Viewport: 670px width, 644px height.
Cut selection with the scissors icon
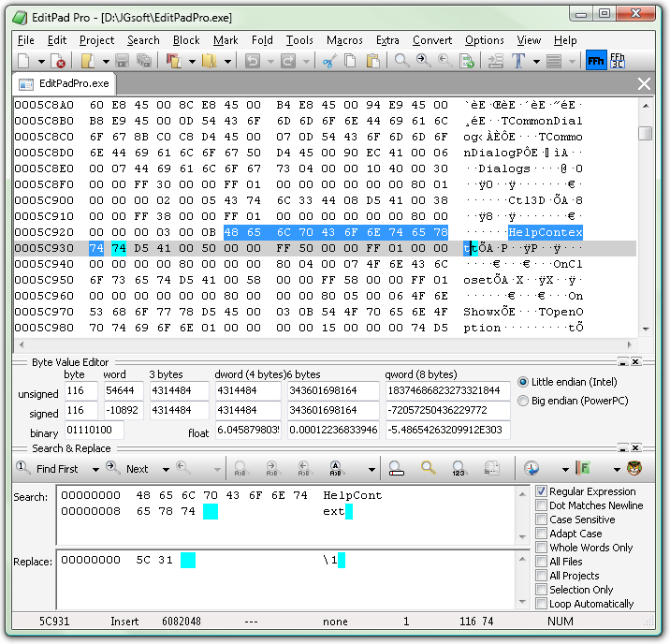[329, 61]
